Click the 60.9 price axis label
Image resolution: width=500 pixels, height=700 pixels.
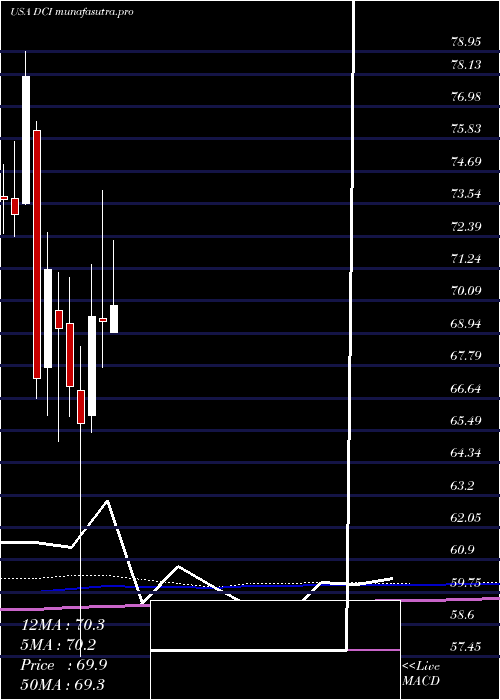[x=462, y=550]
